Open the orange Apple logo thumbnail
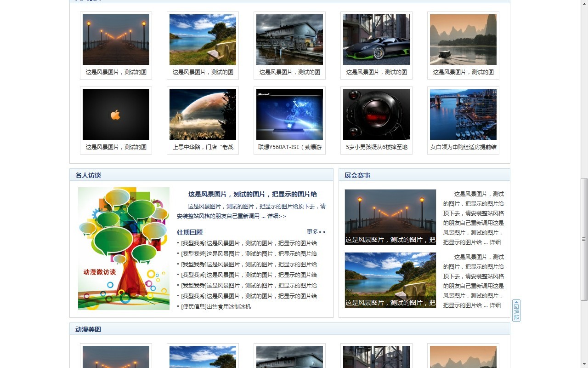The image size is (588, 368). point(116,115)
